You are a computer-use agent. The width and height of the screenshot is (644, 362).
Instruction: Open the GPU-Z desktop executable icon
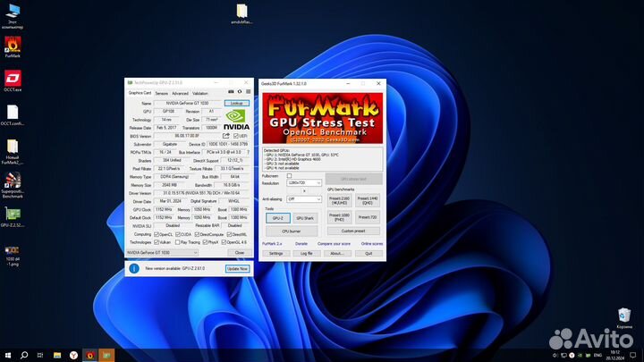click(x=13, y=217)
